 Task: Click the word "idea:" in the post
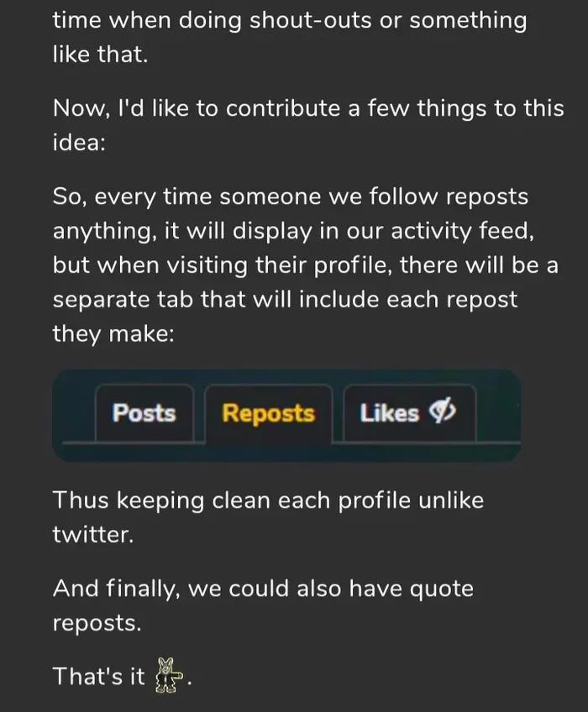click(x=79, y=142)
